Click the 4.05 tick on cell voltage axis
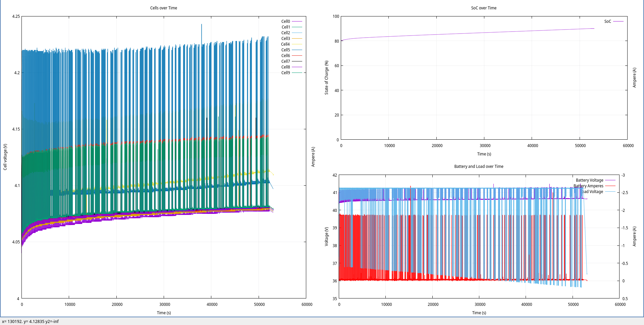This screenshot has height=325, width=644. 16,242
